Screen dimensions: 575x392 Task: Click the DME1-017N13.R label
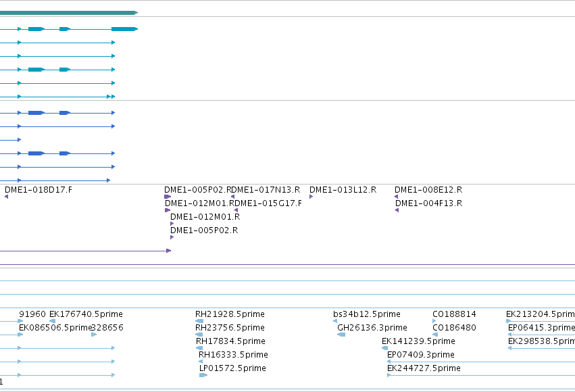click(267, 190)
